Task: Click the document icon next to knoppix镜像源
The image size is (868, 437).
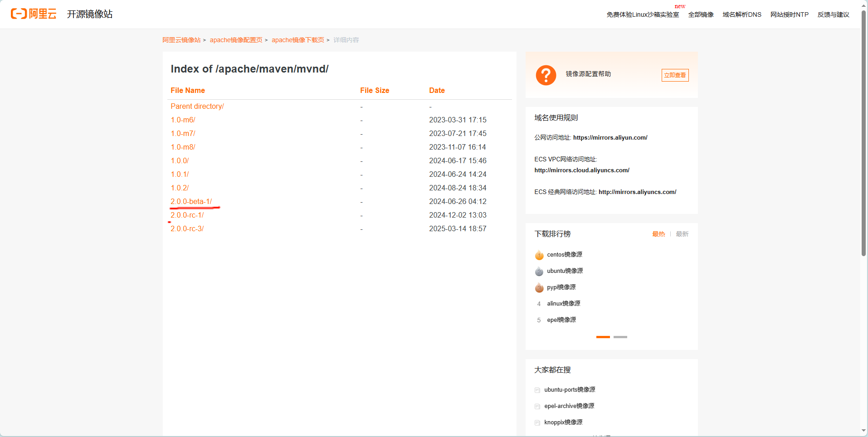Action: pos(537,422)
